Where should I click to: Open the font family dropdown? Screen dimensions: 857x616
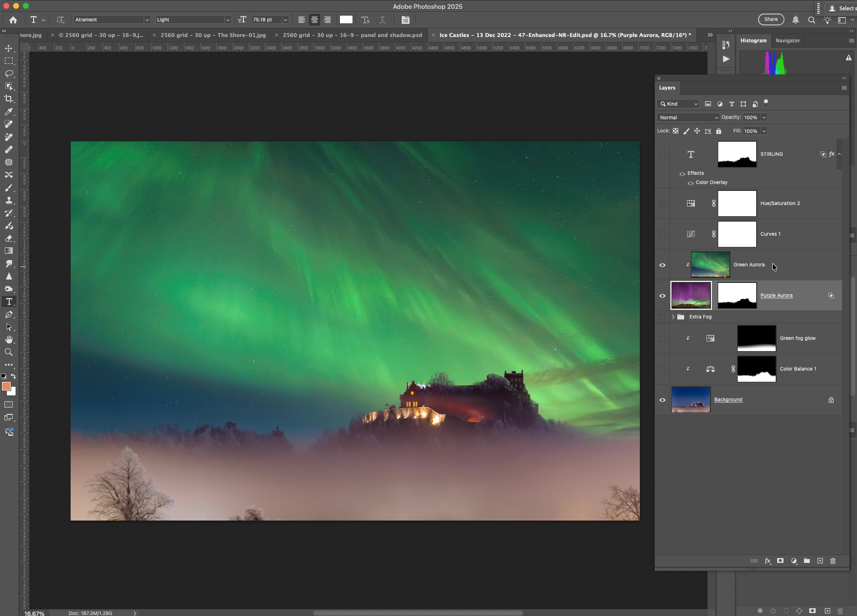147,20
